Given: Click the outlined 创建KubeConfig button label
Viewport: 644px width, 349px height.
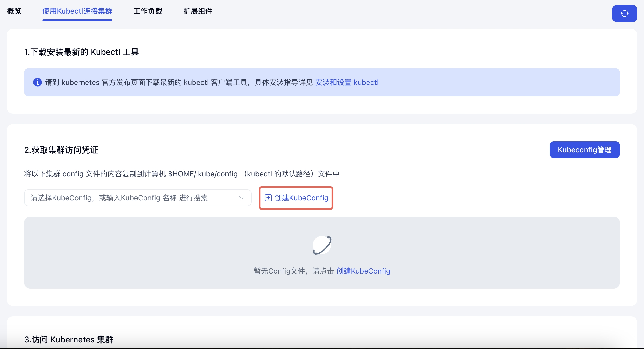Looking at the screenshot, I should coord(301,198).
